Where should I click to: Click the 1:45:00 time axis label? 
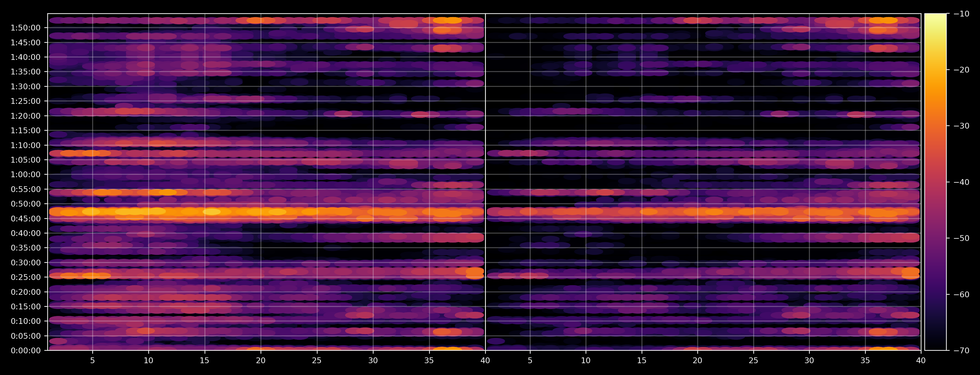[26, 43]
